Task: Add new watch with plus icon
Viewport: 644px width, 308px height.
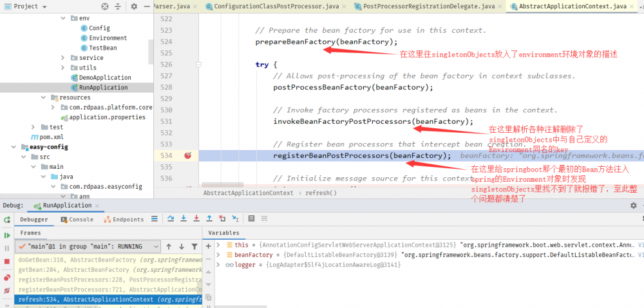Action: 208,246
